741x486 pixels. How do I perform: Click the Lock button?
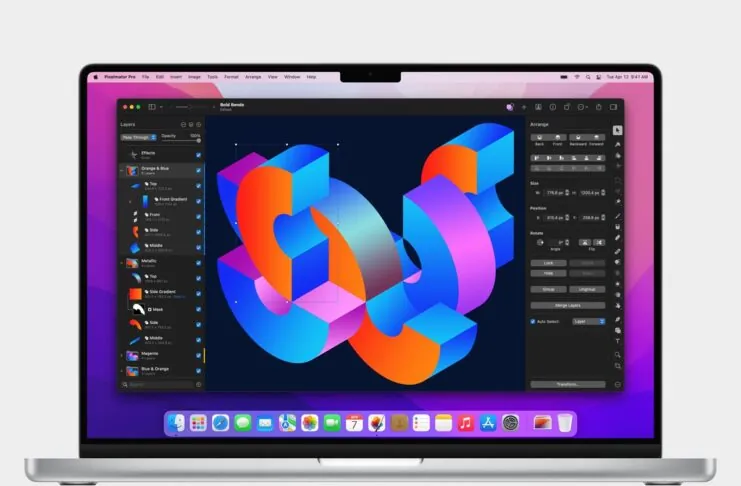coord(548,263)
